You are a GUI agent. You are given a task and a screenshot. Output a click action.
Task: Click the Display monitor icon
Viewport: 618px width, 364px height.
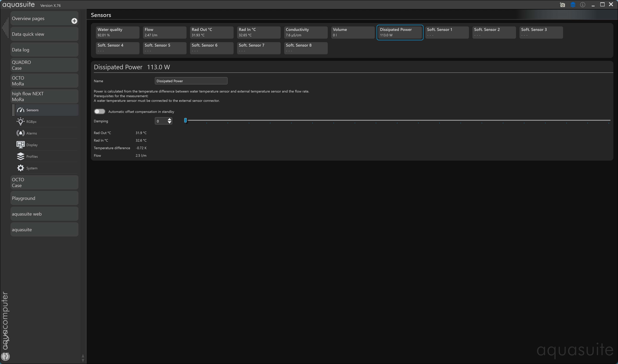(x=20, y=145)
